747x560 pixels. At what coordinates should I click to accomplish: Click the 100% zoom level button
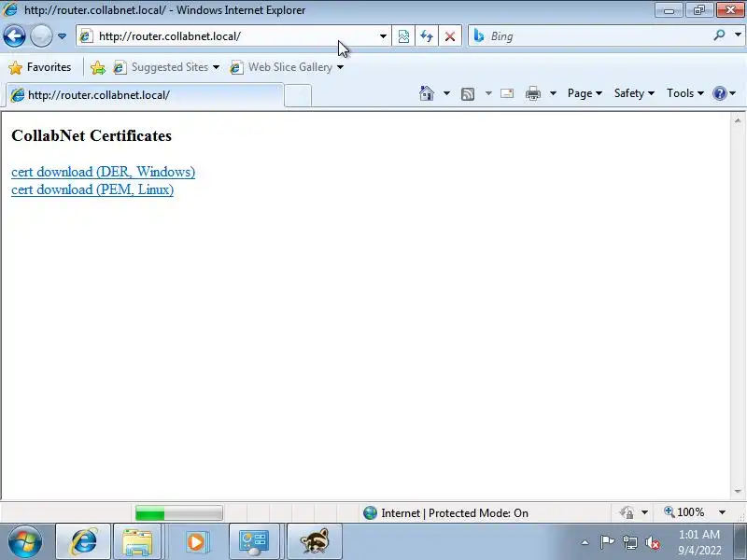point(684,512)
